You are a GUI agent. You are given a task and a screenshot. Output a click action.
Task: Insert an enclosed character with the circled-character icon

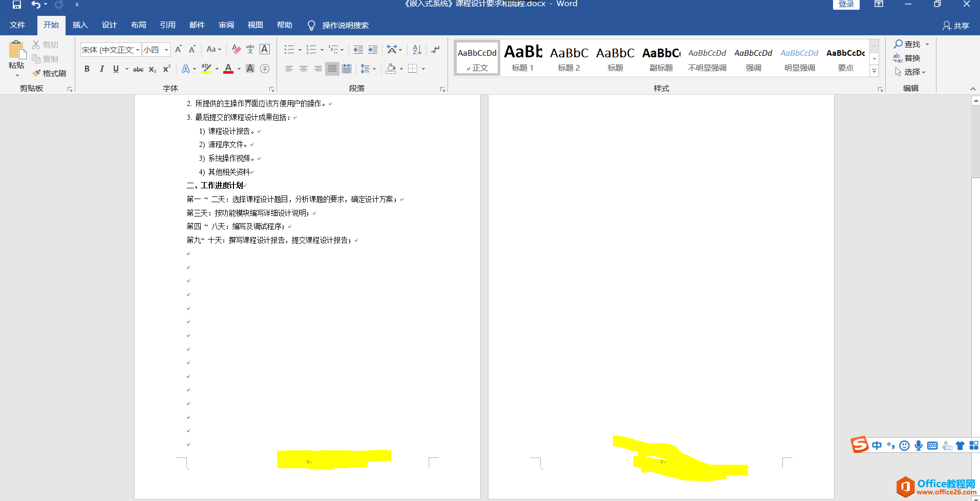click(x=265, y=69)
